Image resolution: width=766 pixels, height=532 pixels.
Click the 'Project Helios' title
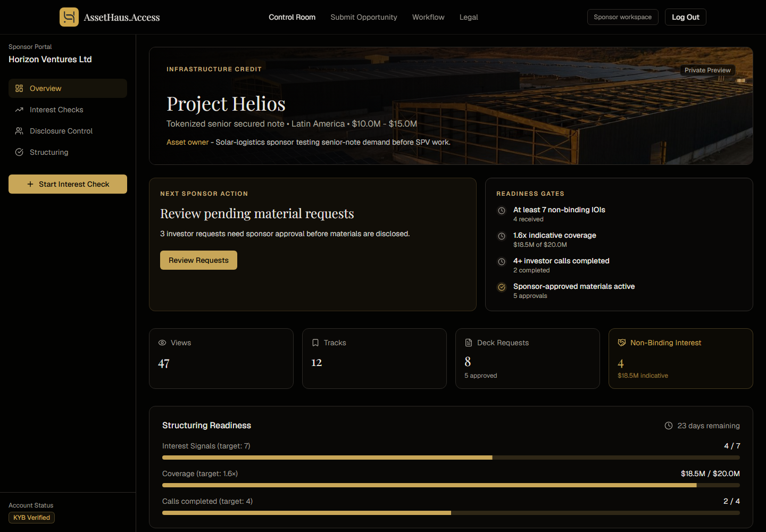coord(226,104)
